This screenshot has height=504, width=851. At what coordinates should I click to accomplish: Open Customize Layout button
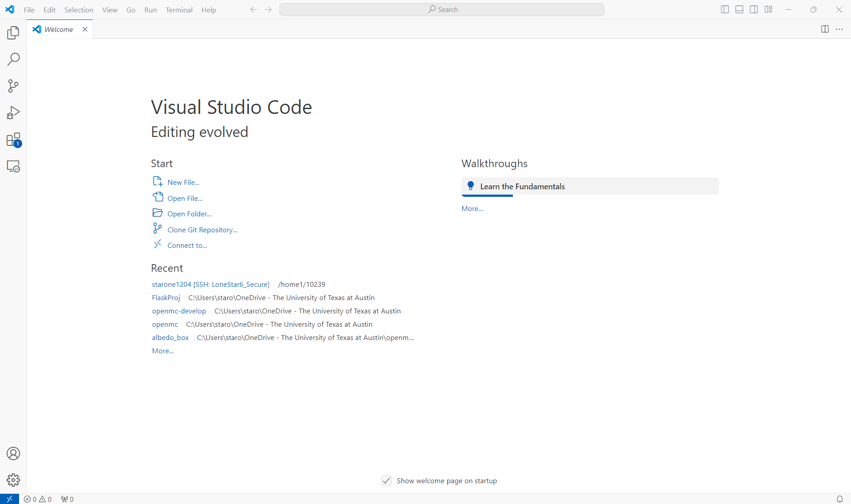[x=768, y=9]
